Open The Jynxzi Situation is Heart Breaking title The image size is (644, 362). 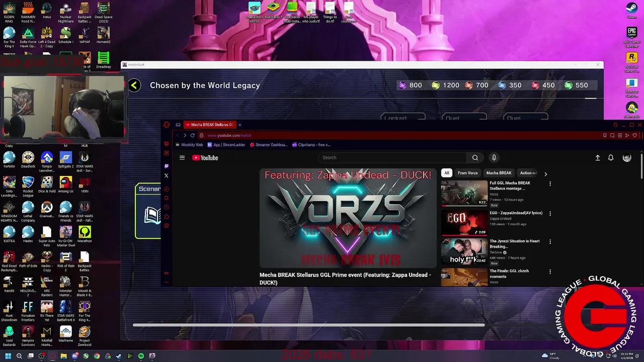514,243
